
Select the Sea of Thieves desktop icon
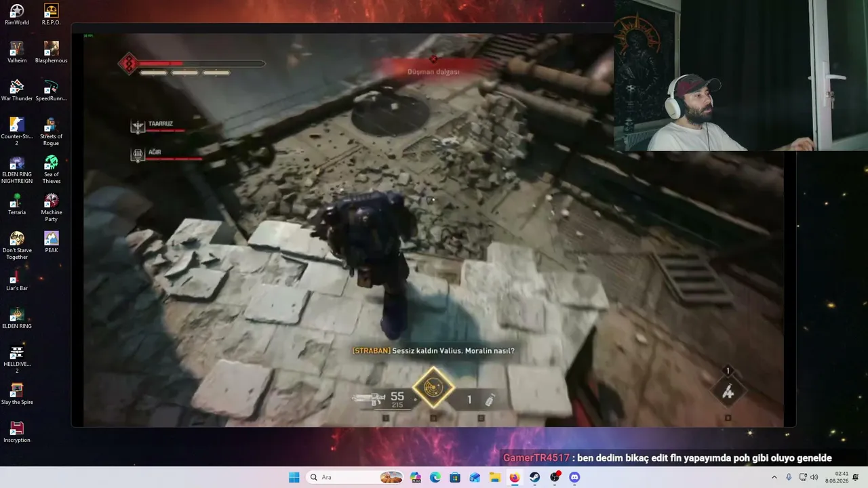point(51,169)
